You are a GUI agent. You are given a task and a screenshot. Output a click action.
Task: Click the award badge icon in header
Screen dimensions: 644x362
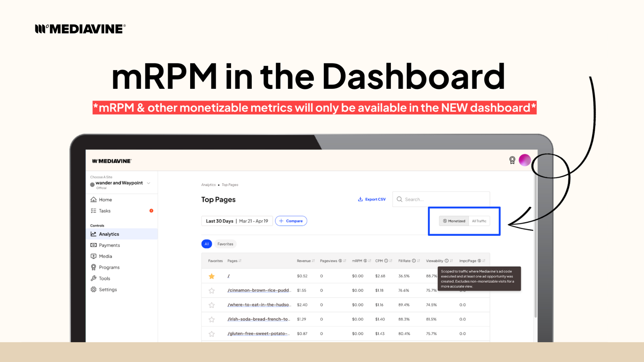click(512, 160)
